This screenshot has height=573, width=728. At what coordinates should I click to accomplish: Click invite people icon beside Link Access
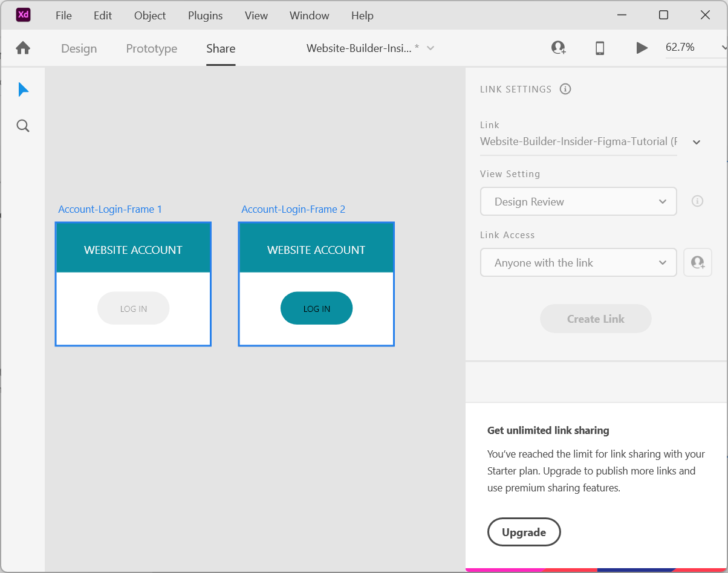click(x=697, y=262)
